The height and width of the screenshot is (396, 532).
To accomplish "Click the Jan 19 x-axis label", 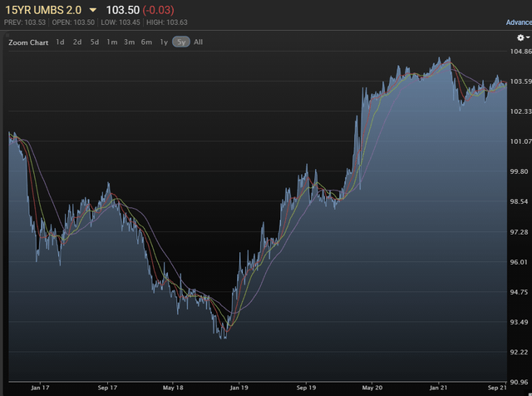I will [x=239, y=388].
